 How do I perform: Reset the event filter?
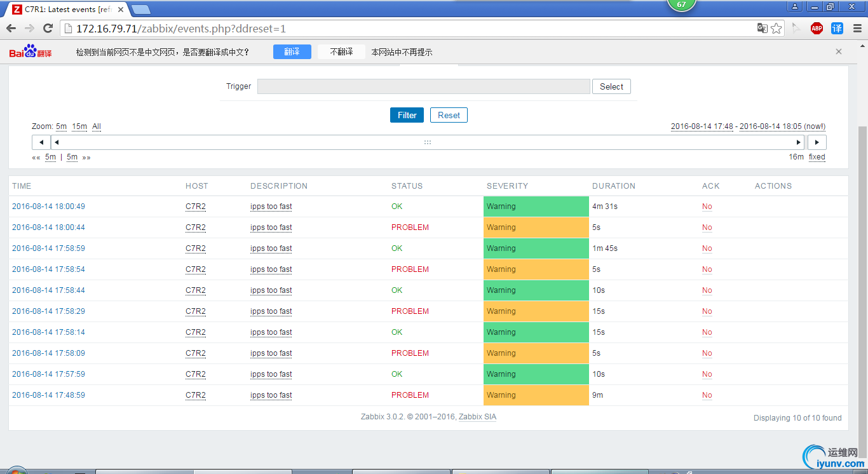coord(449,115)
